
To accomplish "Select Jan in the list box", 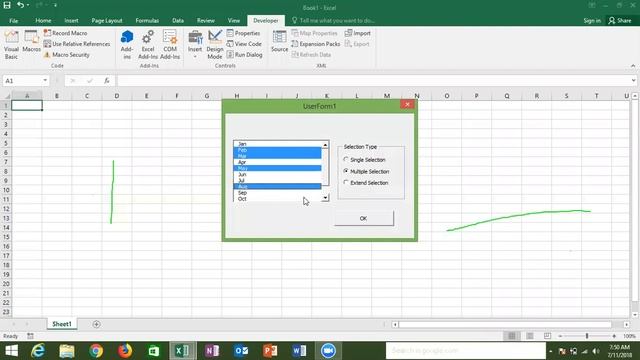I will 278,144.
